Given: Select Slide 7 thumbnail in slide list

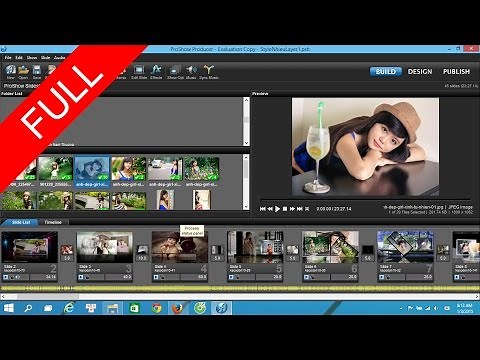Looking at the screenshot, I should [406, 247].
